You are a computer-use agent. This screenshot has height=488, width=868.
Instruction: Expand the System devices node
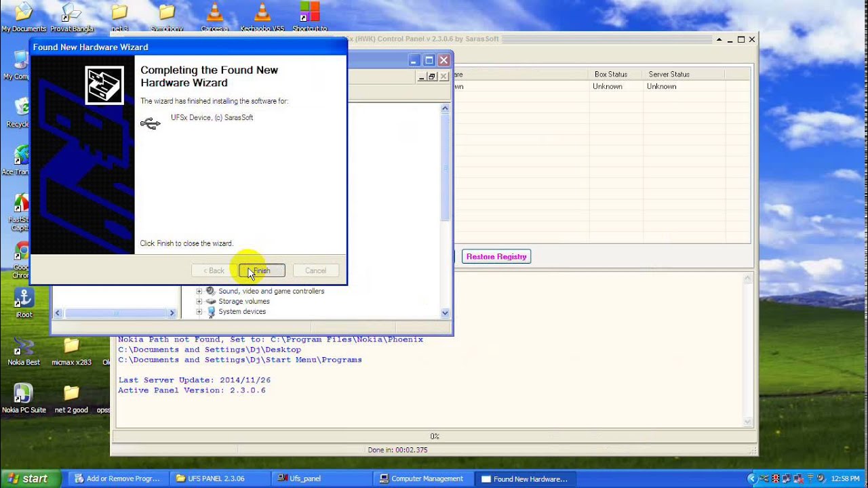coord(199,311)
